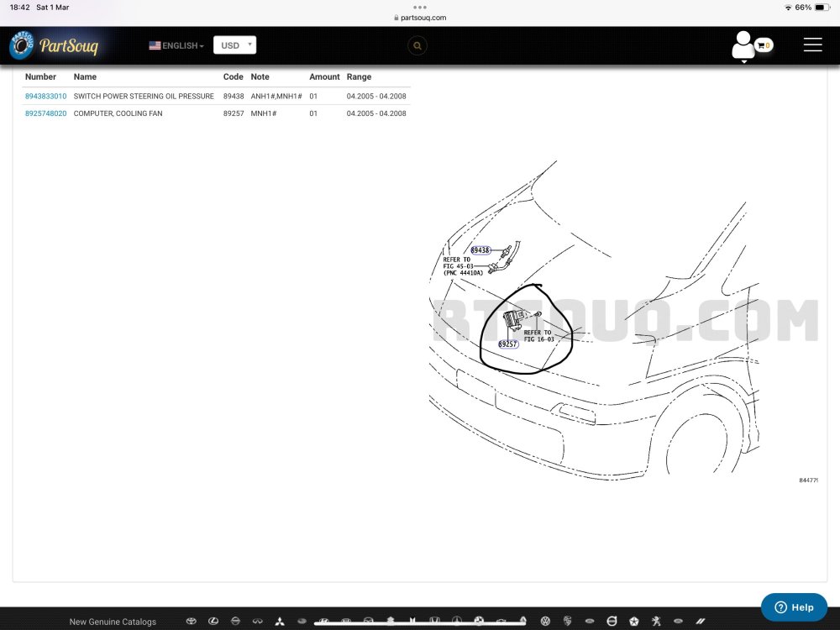Image resolution: width=840 pixels, height=630 pixels.
Task: Click the Number column header
Action: click(x=40, y=76)
